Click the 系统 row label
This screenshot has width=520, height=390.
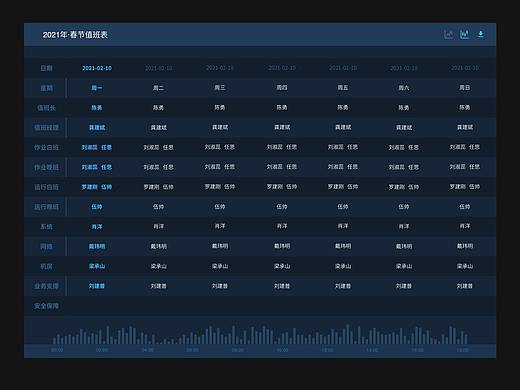(46, 227)
